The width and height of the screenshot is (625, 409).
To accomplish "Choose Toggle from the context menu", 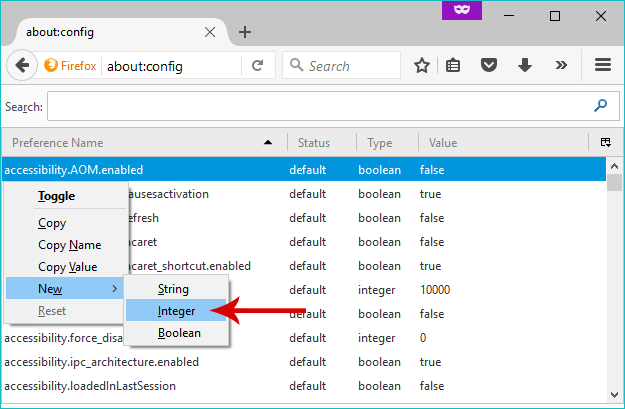I will pos(56,196).
